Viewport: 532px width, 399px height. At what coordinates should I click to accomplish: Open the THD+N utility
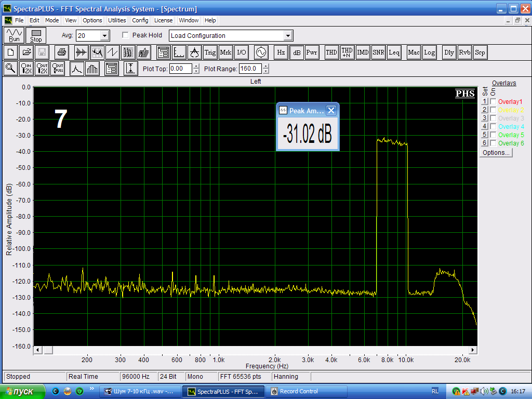tap(347, 52)
